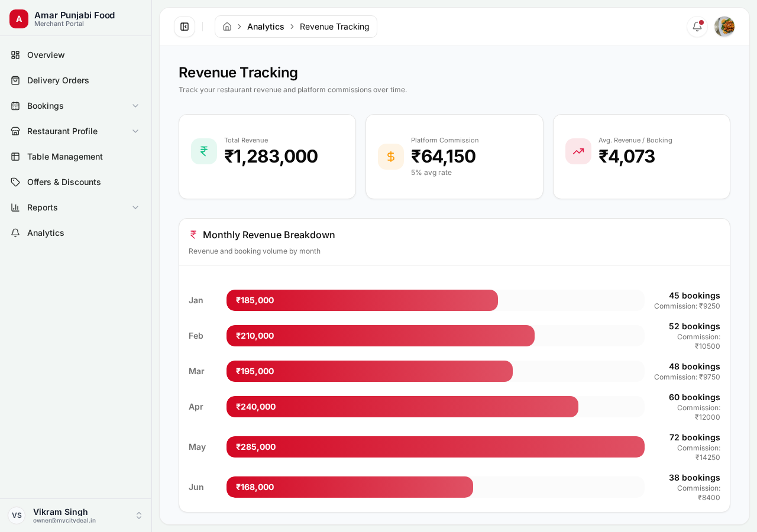Click the Analytics bell icon in sidebar
Image resolution: width=757 pixels, height=532 pixels.
[15, 233]
